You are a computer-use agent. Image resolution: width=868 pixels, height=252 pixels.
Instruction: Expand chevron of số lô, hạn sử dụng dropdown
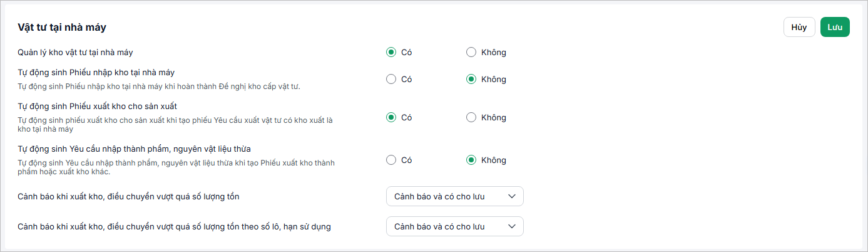tap(512, 226)
